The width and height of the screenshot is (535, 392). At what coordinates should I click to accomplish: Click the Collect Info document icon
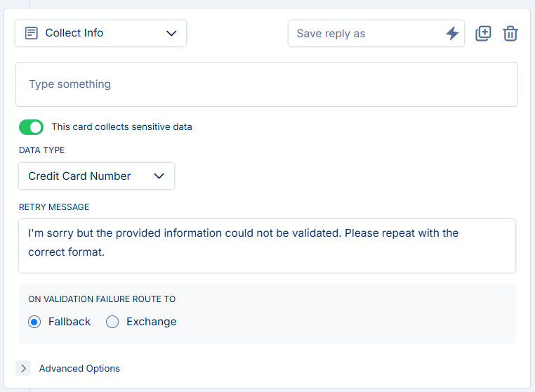[x=32, y=33]
